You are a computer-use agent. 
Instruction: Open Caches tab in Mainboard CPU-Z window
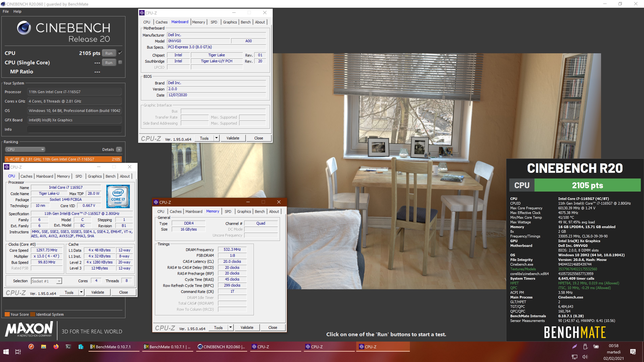162,22
